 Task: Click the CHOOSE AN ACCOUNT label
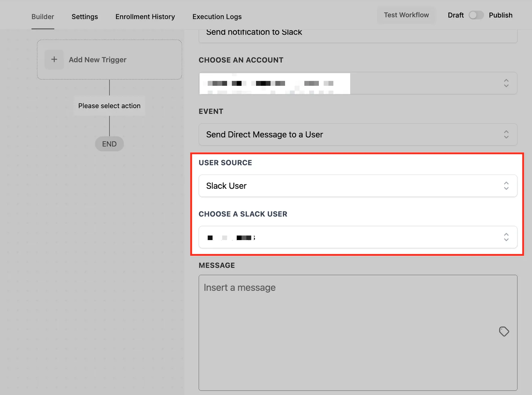click(x=241, y=60)
